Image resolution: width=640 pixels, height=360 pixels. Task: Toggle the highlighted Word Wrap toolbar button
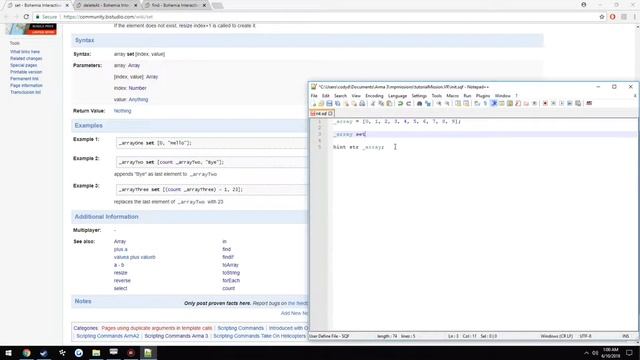tap(494, 103)
